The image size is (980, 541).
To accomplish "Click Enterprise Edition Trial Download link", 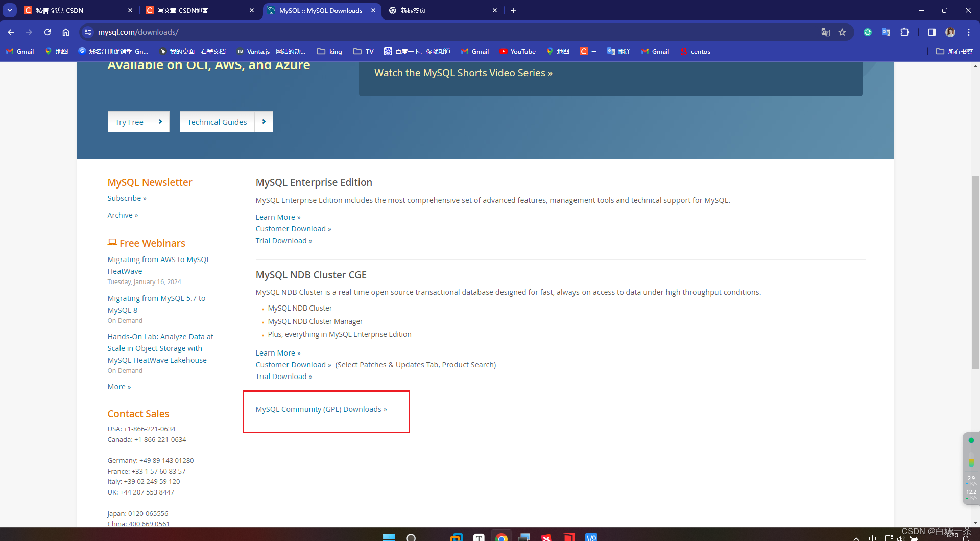I will [x=283, y=241].
